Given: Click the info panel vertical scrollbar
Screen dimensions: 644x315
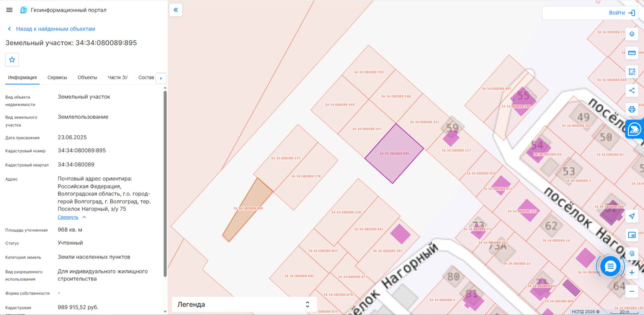Looking at the screenshot, I should tap(165, 184).
